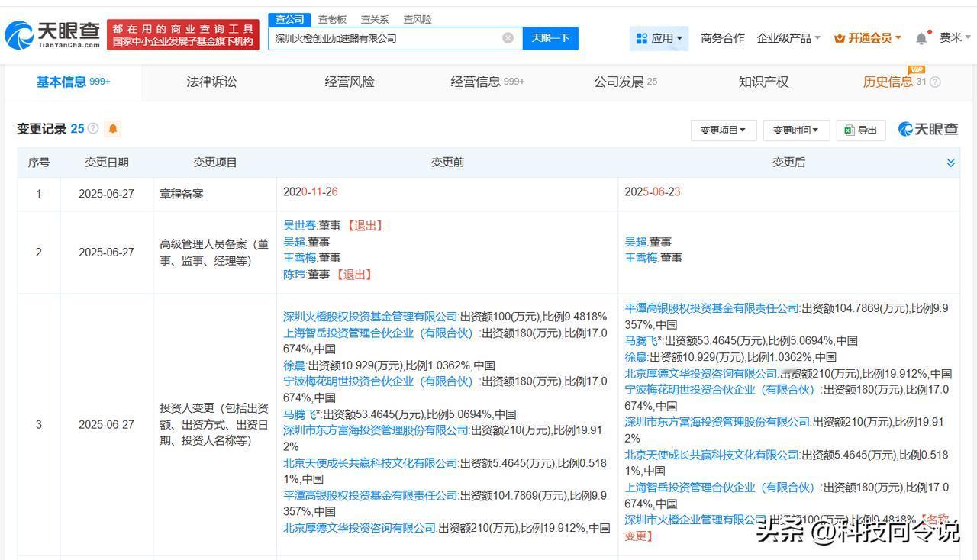
Task: Open user menu 费米
Action: click(x=955, y=38)
